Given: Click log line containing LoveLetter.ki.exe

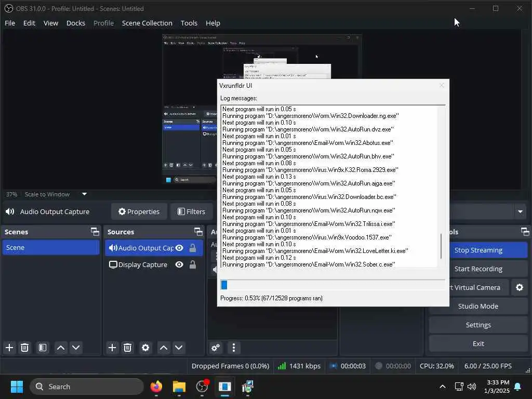Looking at the screenshot, I should pos(315,251).
